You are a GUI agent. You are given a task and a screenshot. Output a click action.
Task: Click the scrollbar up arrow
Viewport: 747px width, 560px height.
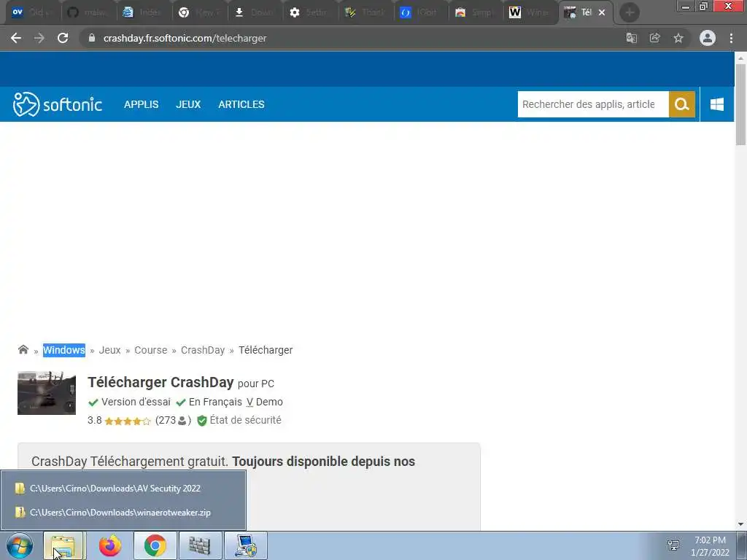click(x=740, y=58)
